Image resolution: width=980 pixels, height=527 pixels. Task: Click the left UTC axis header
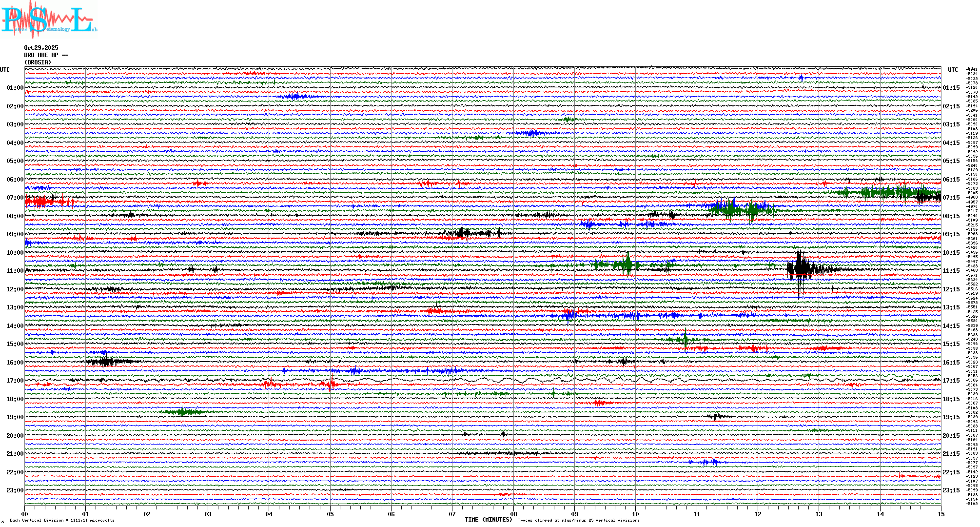(5, 70)
